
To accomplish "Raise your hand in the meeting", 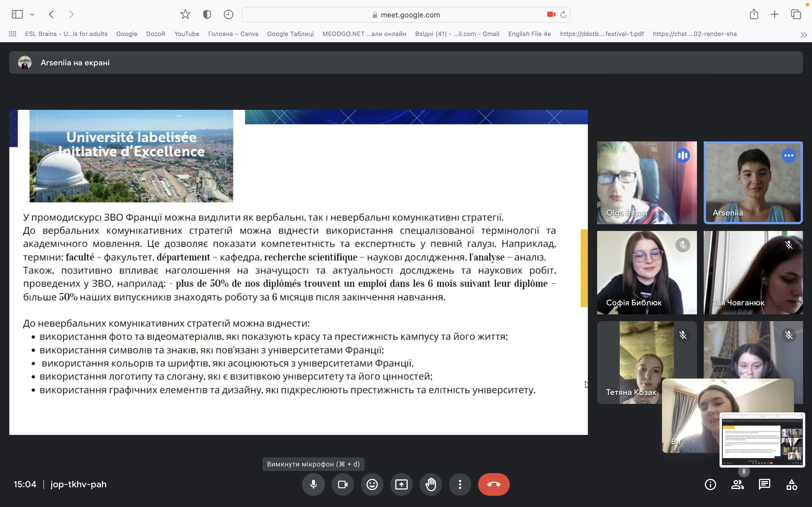I will [x=431, y=484].
